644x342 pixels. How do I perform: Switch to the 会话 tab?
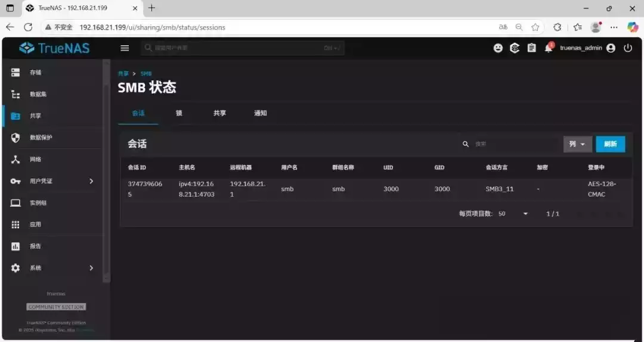[138, 113]
